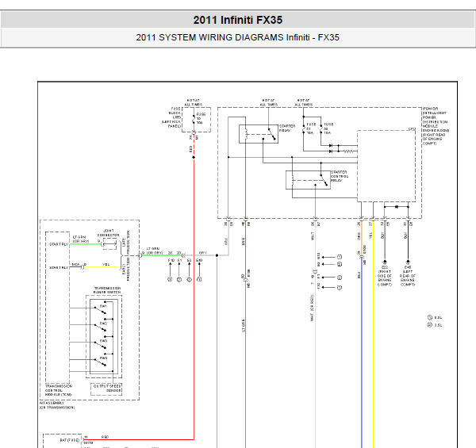Select the 'STARTER CONTROL RELAY' label
Viewport: 476px width, 448px height.
(340, 176)
